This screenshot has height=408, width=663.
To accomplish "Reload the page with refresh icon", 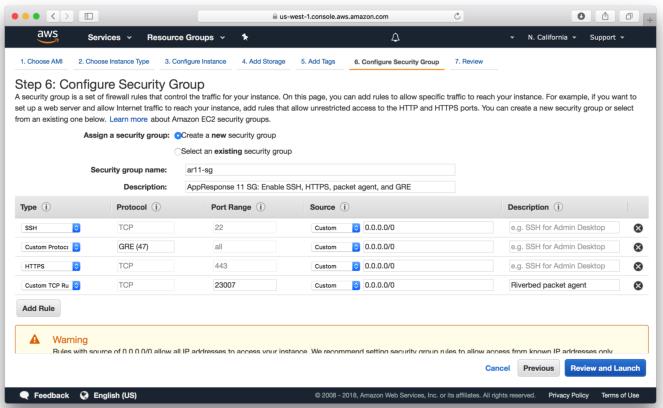I will point(457,16).
